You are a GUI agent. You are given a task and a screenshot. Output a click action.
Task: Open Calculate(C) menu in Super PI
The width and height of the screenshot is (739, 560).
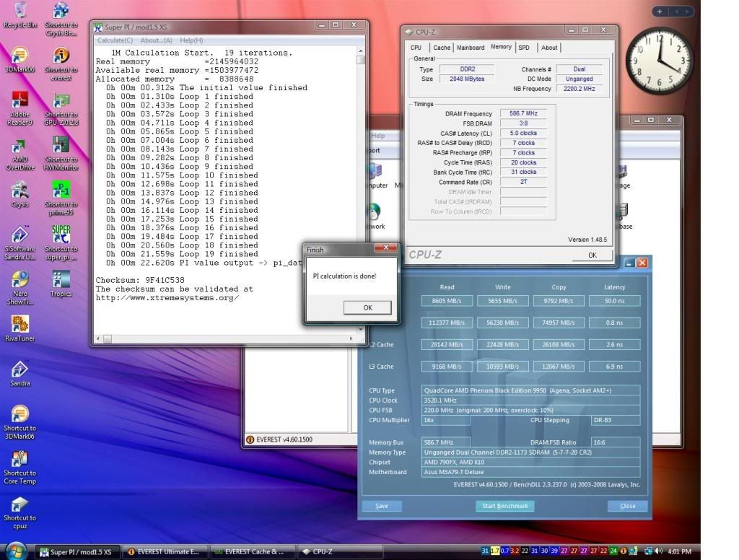(x=115, y=40)
